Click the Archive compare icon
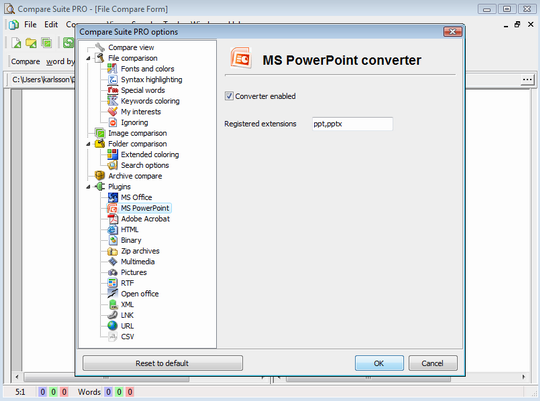Screen dimensions: 540x401 (x=100, y=176)
